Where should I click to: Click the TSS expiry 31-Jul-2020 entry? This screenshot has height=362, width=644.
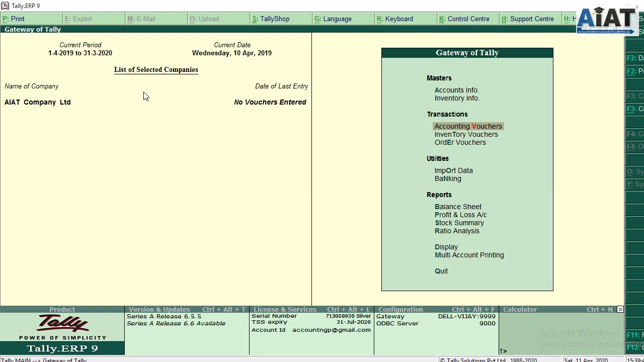311,322
